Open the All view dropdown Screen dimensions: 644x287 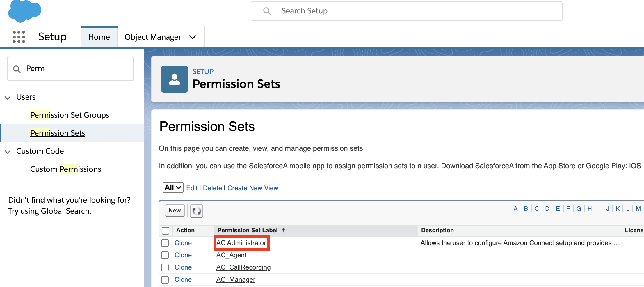click(173, 187)
